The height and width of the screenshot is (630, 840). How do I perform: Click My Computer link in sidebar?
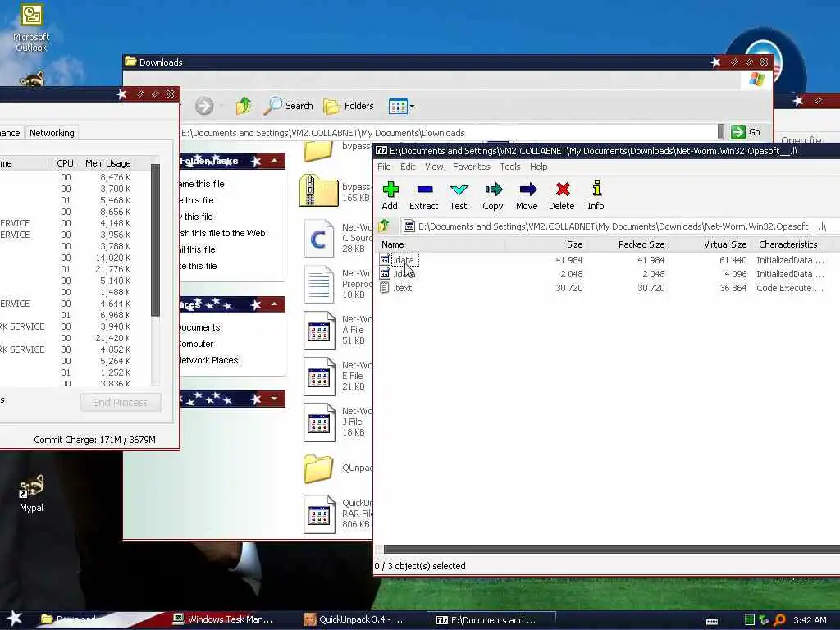pyautogui.click(x=197, y=344)
